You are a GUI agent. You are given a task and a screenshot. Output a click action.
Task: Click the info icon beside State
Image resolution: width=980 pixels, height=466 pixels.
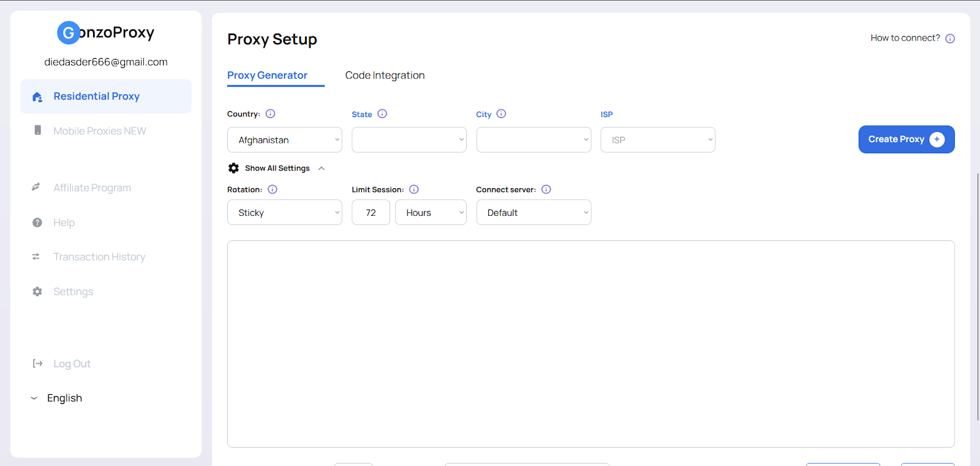pyautogui.click(x=382, y=113)
